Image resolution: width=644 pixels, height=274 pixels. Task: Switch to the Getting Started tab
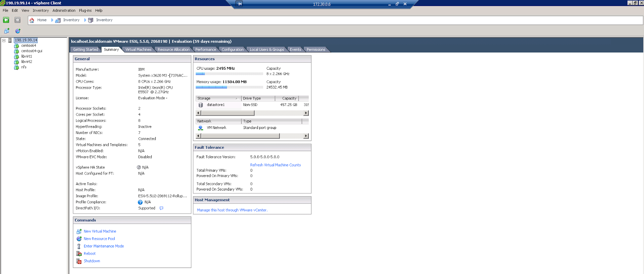[85, 50]
